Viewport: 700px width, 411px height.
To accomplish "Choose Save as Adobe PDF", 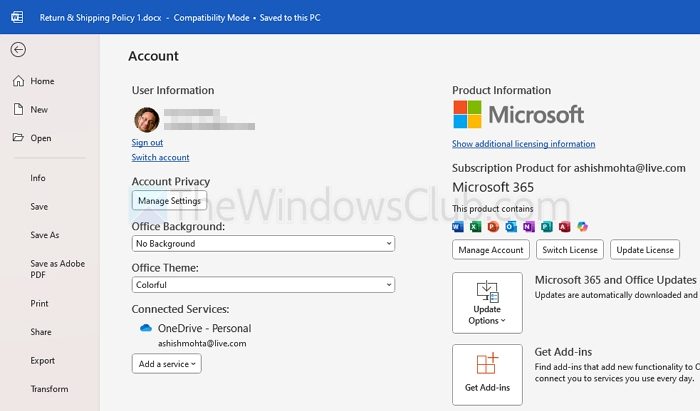I will coord(58,269).
